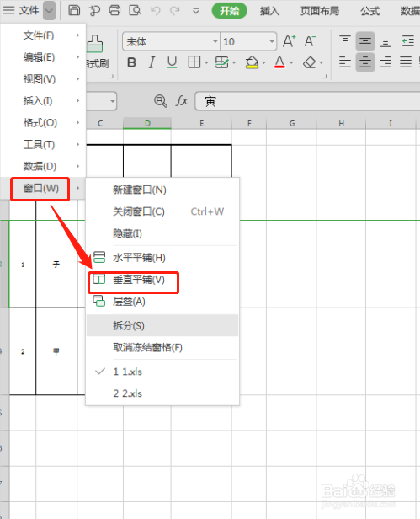Open the 开始 ribbon tab
The width and height of the screenshot is (420, 519).
(x=230, y=11)
